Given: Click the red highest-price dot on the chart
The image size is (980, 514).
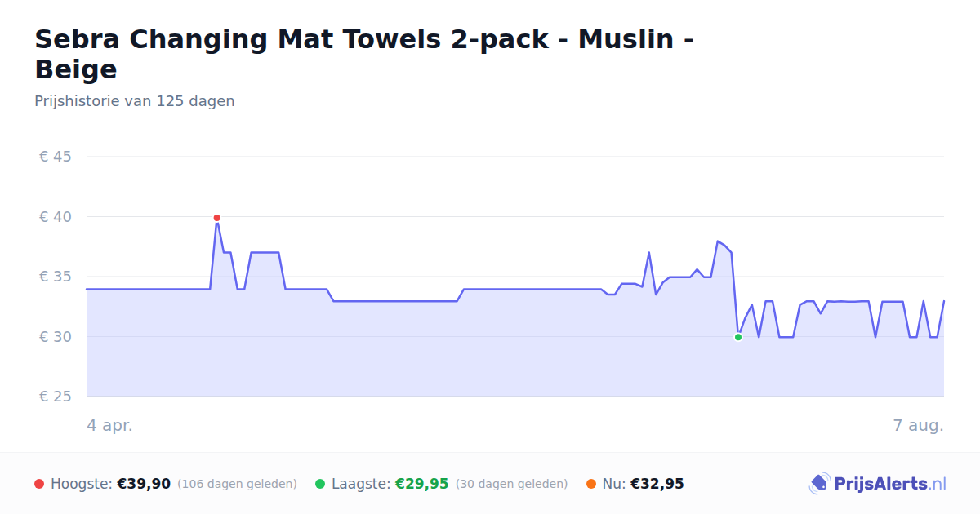Looking at the screenshot, I should pyautogui.click(x=216, y=218).
